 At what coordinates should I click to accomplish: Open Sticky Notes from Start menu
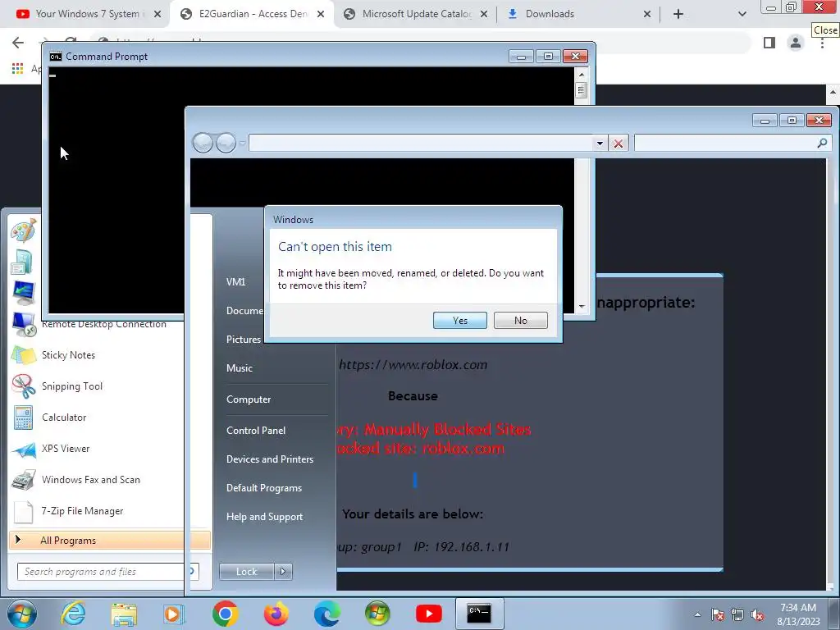[x=68, y=355]
